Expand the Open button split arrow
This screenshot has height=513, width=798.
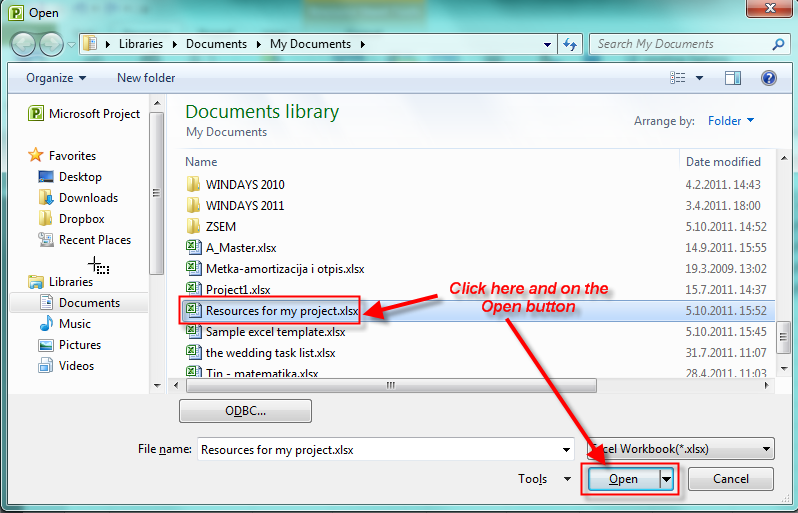pos(668,479)
